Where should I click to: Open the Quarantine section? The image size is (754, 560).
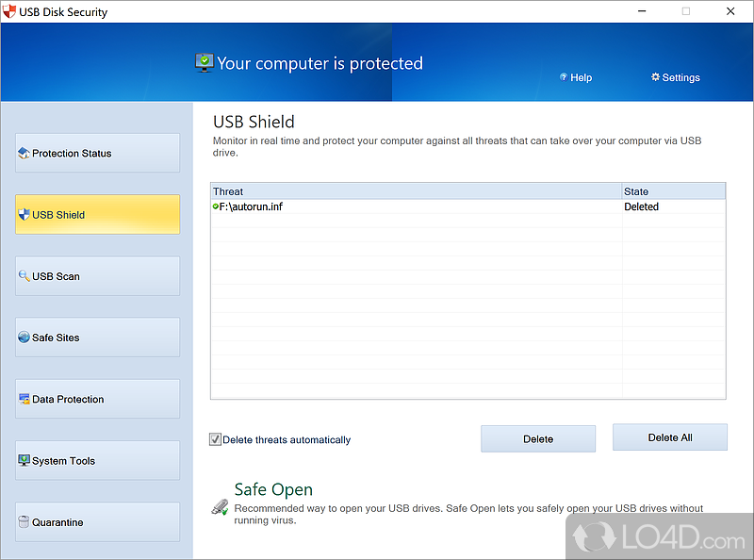point(98,522)
